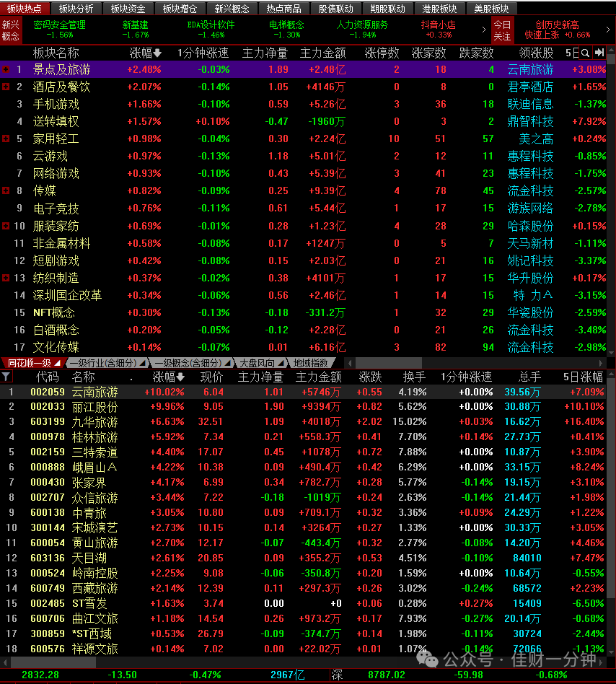This screenshot has width=616, height=684.
Task: Sort stock list by 总手 column header
Action: (529, 377)
